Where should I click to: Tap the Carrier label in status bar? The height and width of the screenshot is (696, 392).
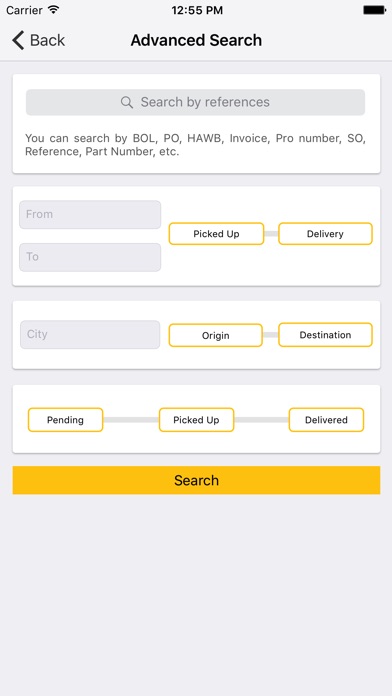pyautogui.click(x=24, y=10)
